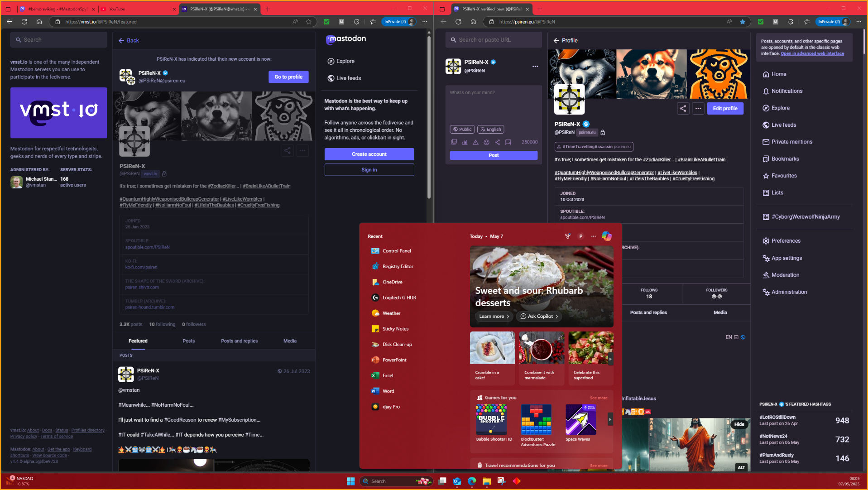Launch Registry Editor from the Recent list
The image size is (868, 490).
click(392, 266)
